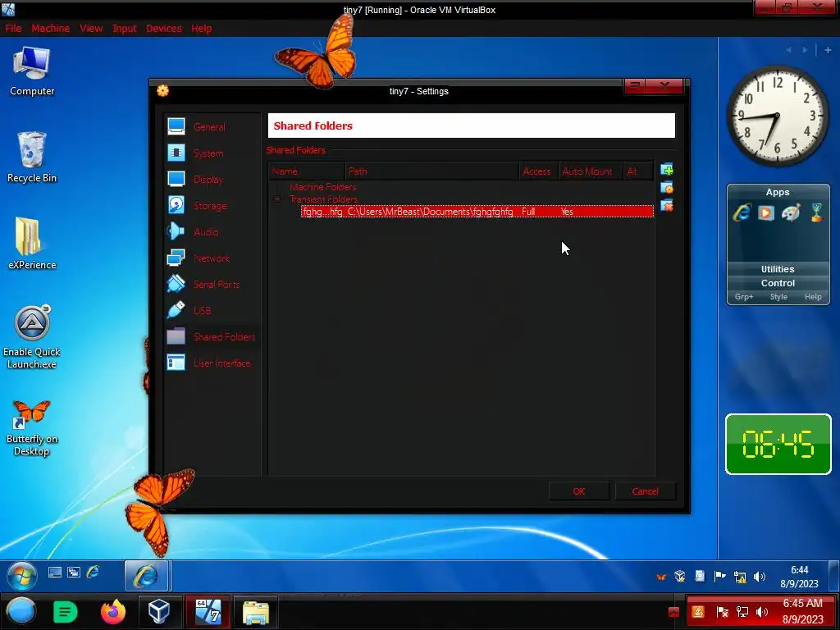The width and height of the screenshot is (840, 630).
Task: Click the small Internet Explorer quick launch icon
Action: [x=93, y=572]
